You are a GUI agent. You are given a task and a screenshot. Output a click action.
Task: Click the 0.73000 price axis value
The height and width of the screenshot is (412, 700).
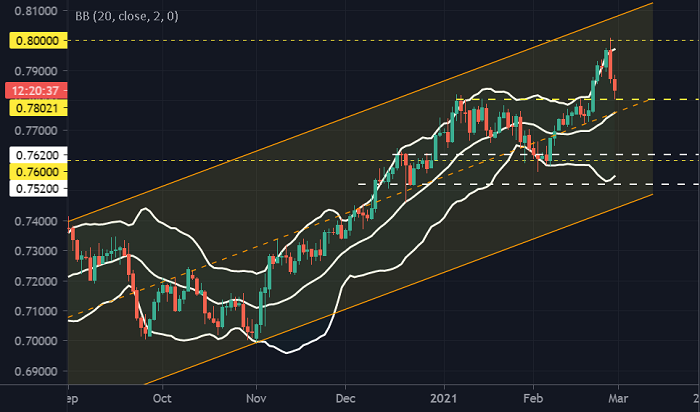tap(37, 251)
